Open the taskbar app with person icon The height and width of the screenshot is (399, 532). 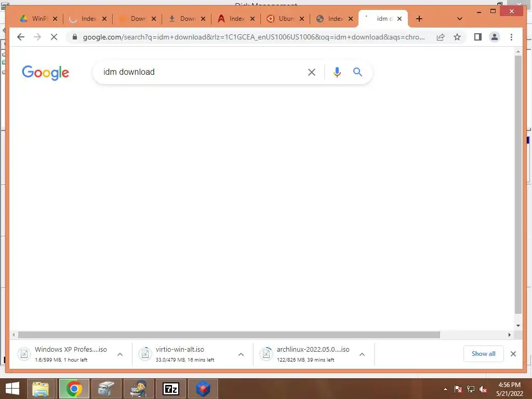pos(139,389)
